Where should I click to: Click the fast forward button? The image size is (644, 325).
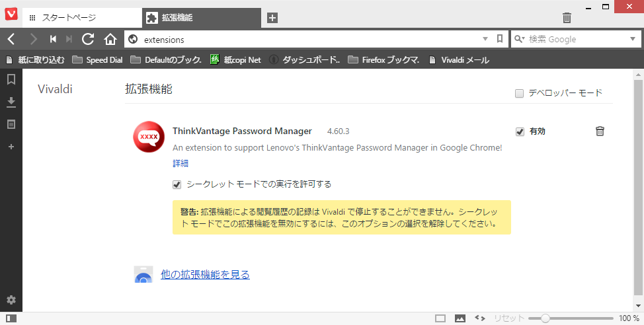tap(69, 39)
